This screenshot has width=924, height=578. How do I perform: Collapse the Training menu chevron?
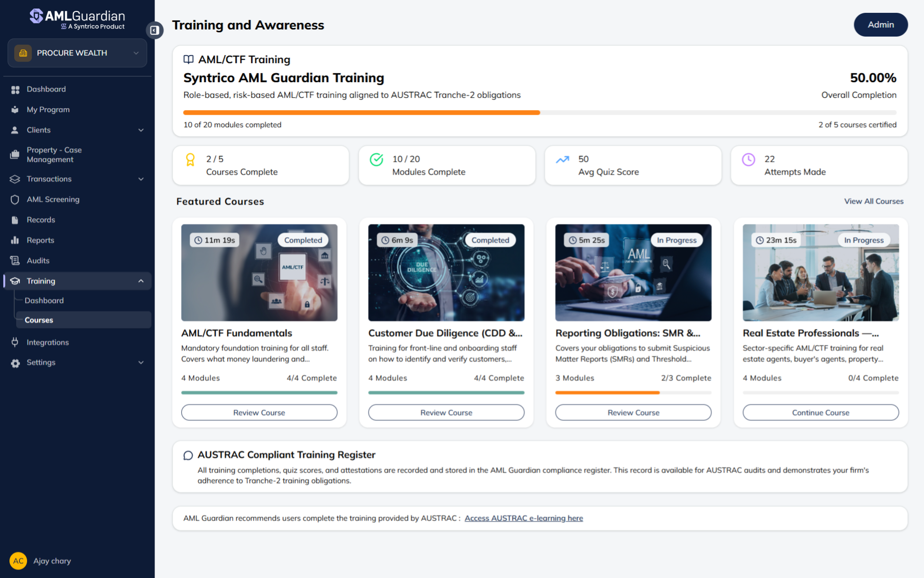coord(141,281)
